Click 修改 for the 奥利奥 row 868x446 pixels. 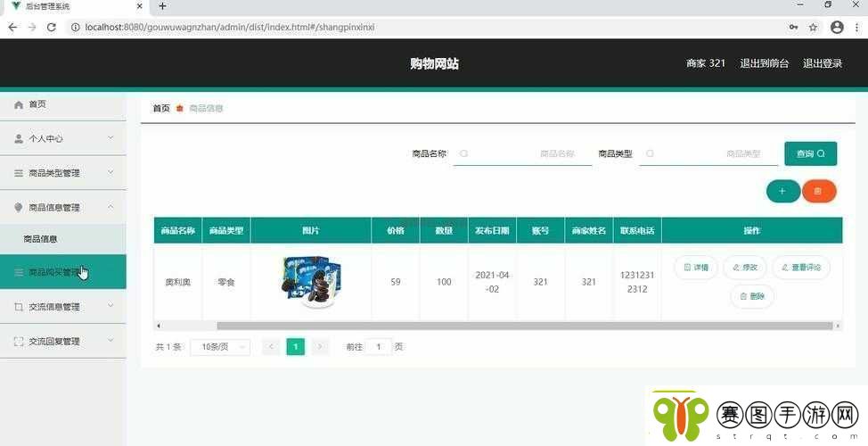[x=744, y=268]
